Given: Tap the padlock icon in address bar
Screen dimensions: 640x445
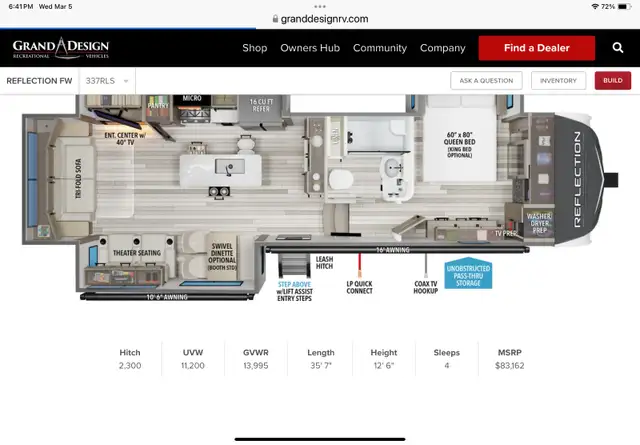Looking at the screenshot, I should 276,19.
